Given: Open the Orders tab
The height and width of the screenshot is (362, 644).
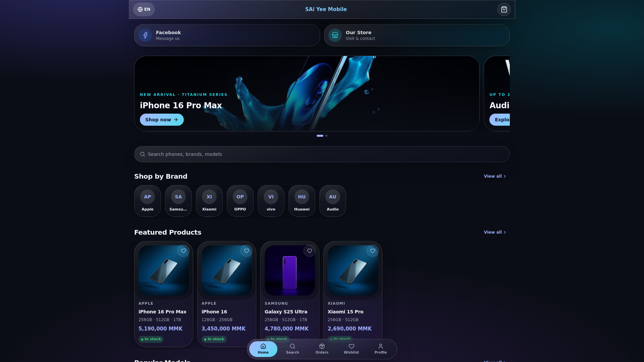Looking at the screenshot, I should click(322, 349).
